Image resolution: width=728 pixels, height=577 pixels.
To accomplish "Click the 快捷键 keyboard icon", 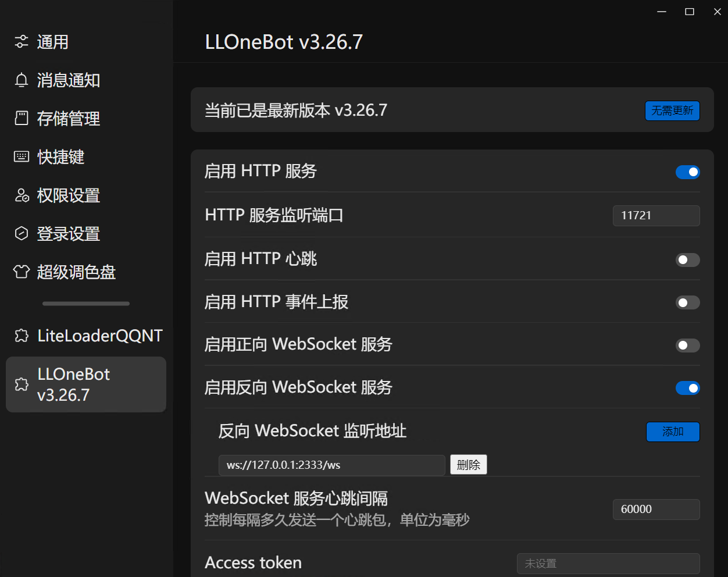I will point(22,157).
